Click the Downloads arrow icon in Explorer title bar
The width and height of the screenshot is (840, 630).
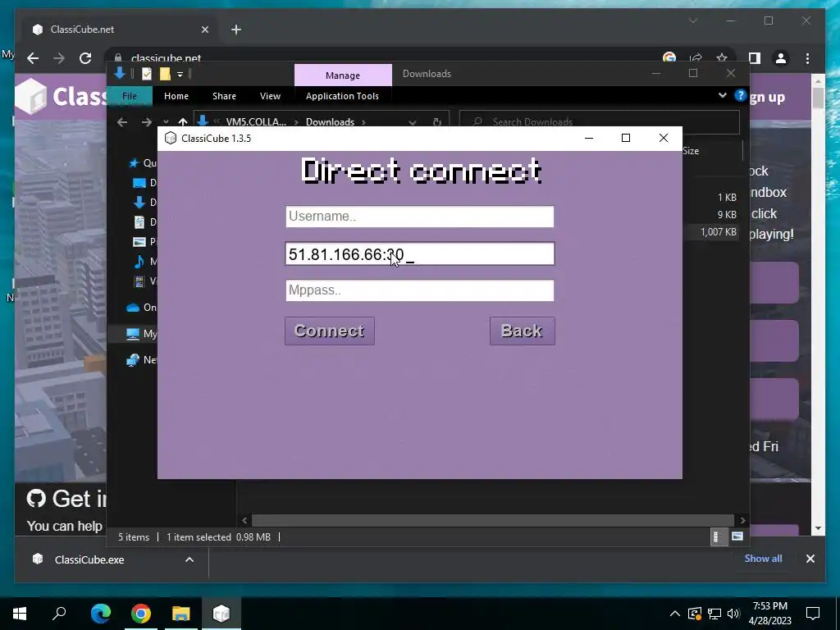click(120, 73)
